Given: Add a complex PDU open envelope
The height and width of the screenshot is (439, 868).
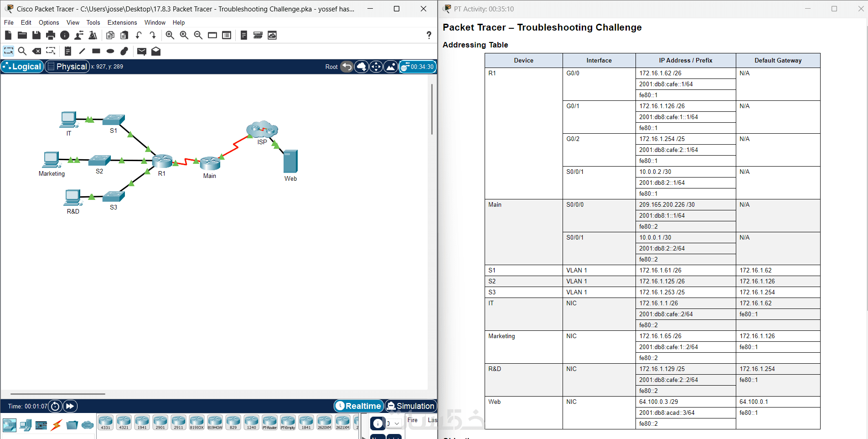Looking at the screenshot, I should 156,51.
